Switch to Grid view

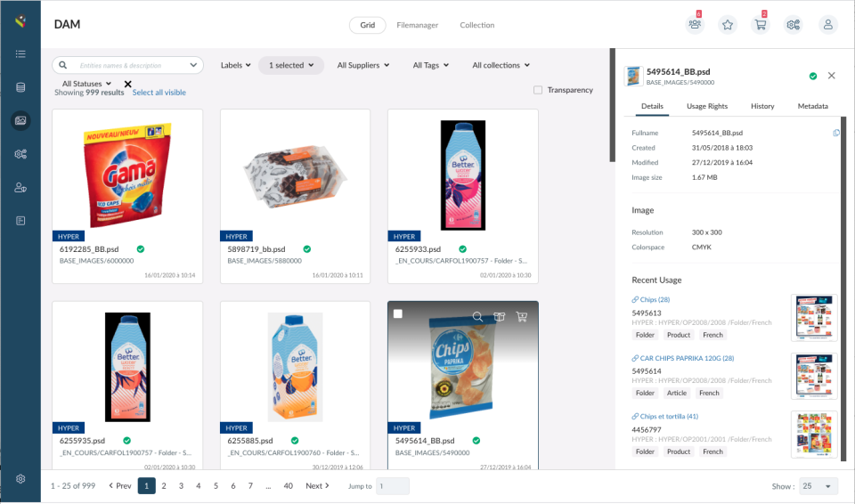pyautogui.click(x=368, y=25)
